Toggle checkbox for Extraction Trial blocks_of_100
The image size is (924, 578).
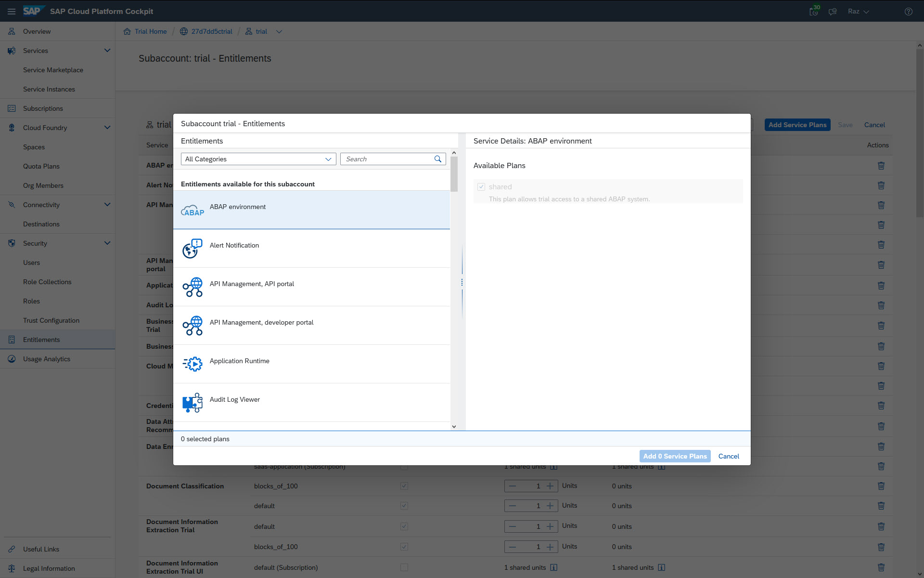click(x=404, y=547)
